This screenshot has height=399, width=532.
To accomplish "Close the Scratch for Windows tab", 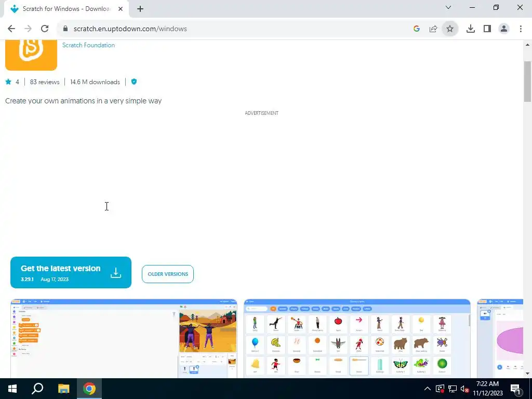I will coord(121,9).
